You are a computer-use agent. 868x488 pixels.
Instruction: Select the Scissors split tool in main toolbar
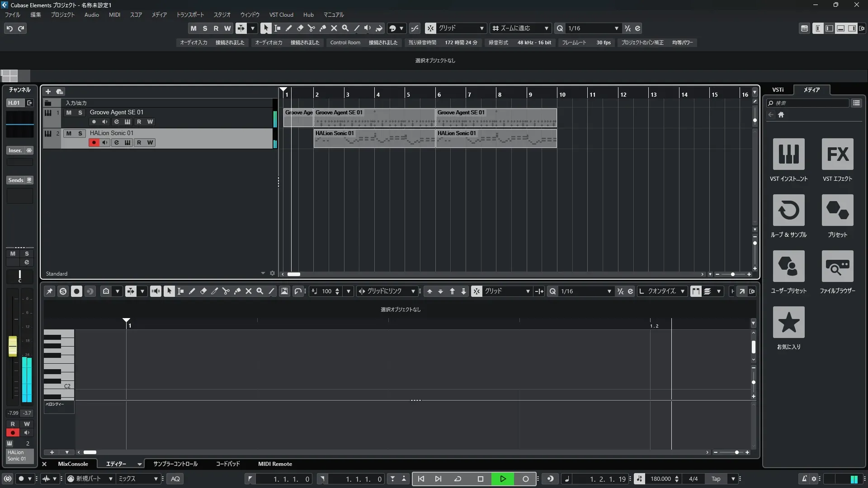coord(311,28)
